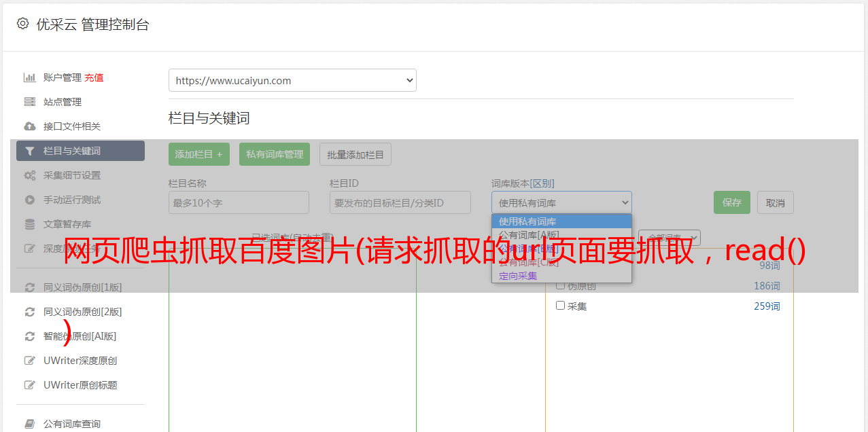Click the gear icon beside 优采云 管理控制台
868x432 pixels.
[x=22, y=24]
